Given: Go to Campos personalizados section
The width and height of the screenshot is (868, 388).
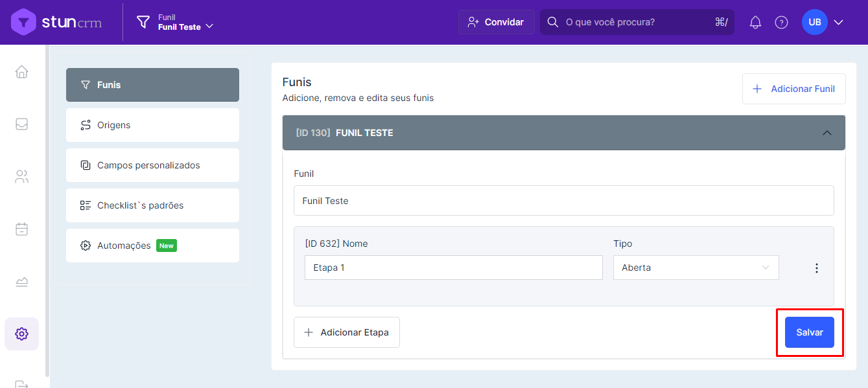Looking at the screenshot, I should coord(152,165).
